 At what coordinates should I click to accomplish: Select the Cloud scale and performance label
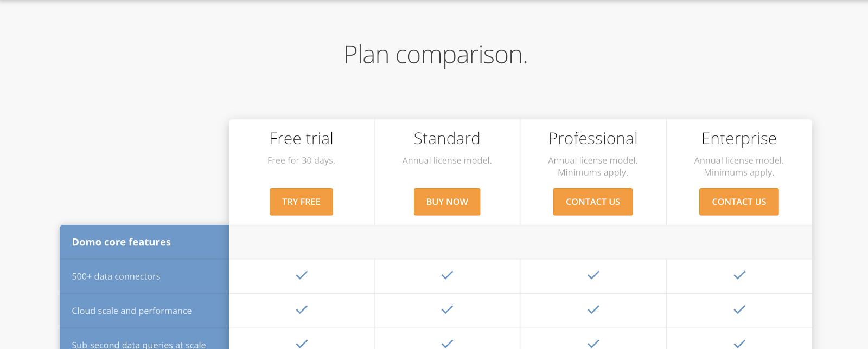132,311
